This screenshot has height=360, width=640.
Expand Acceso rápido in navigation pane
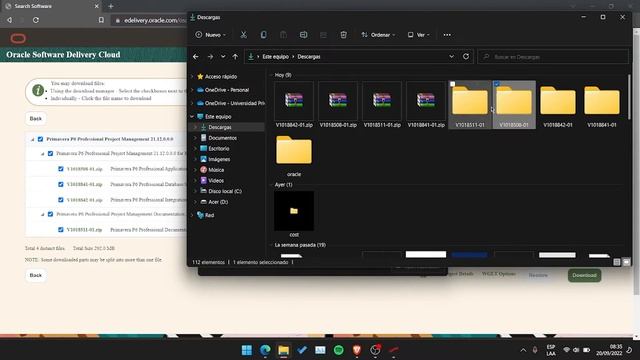(x=192, y=76)
